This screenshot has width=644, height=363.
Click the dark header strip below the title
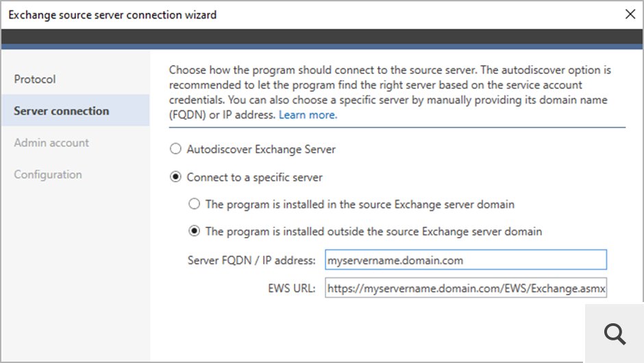(322, 38)
